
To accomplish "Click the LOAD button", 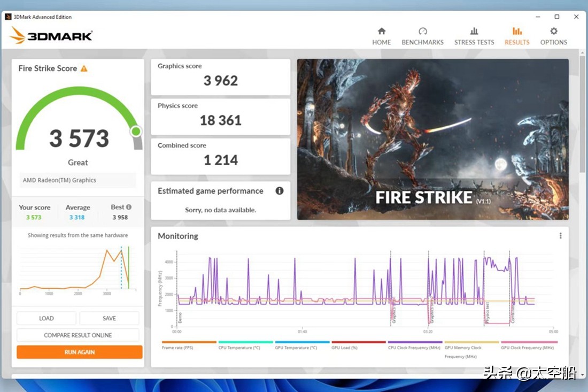I will coord(47,318).
